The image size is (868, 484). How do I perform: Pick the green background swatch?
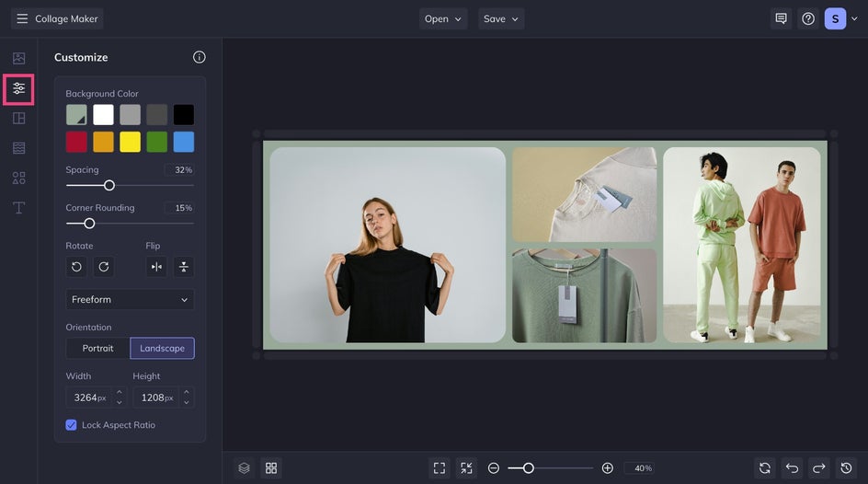(156, 142)
